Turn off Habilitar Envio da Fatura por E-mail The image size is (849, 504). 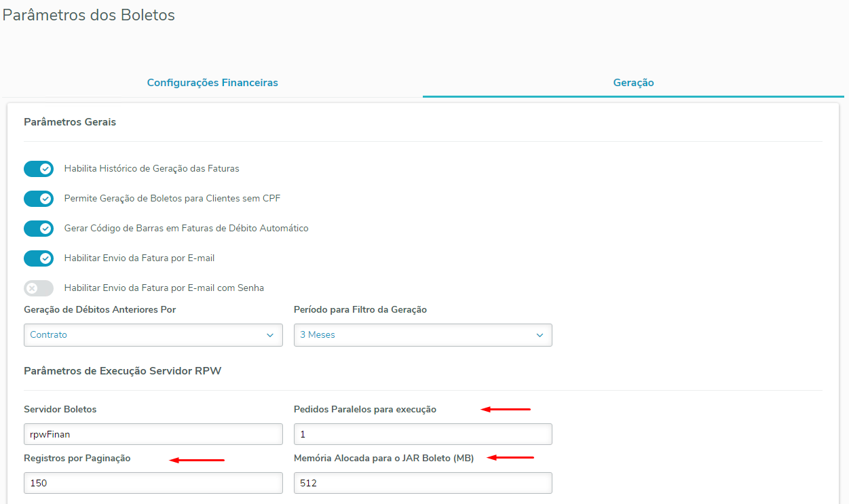tap(39, 258)
